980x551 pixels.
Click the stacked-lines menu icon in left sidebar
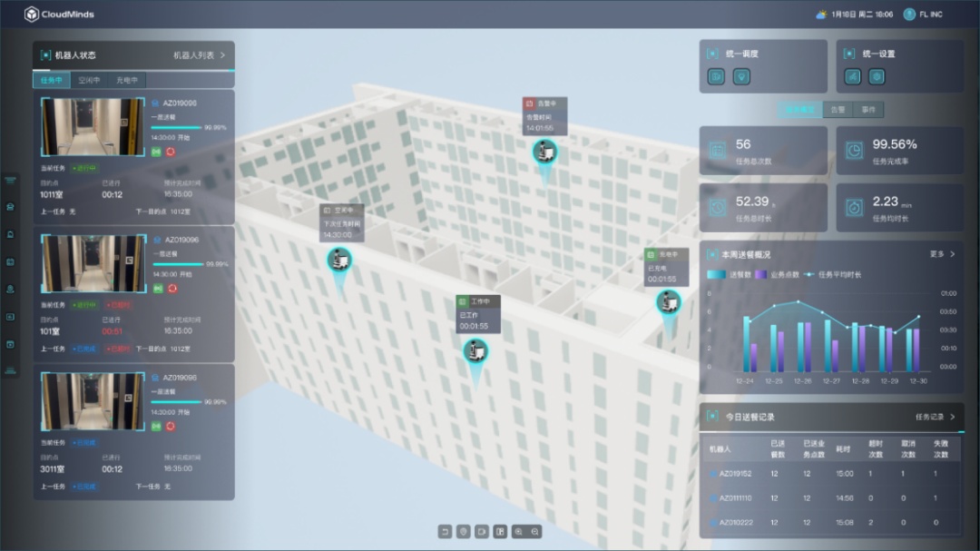point(11,180)
